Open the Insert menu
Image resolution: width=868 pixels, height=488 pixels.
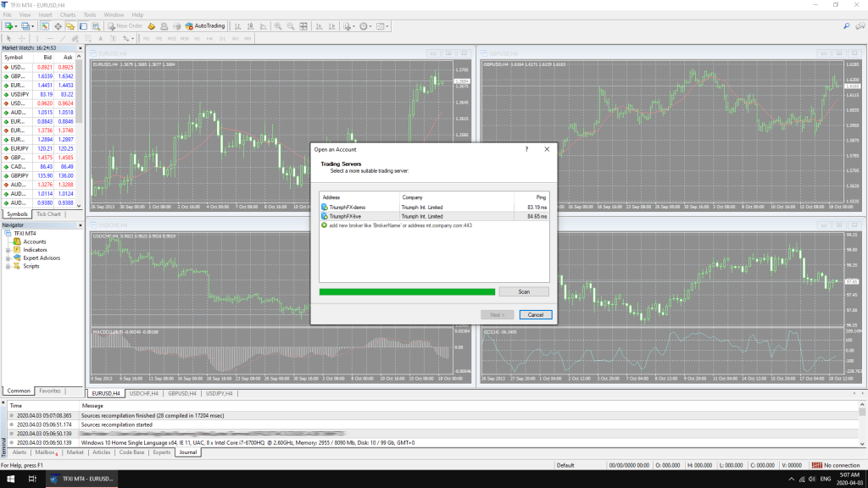[x=46, y=15]
